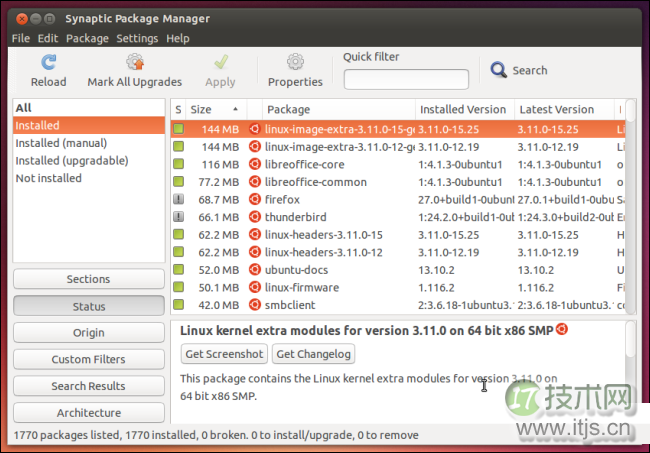Open the Help menu
The height and width of the screenshot is (453, 650).
coord(178,39)
